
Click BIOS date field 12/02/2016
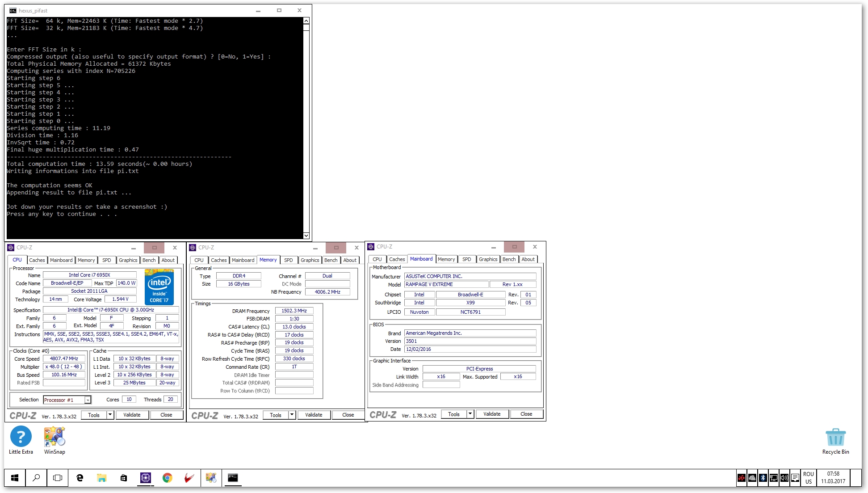pyautogui.click(x=470, y=350)
